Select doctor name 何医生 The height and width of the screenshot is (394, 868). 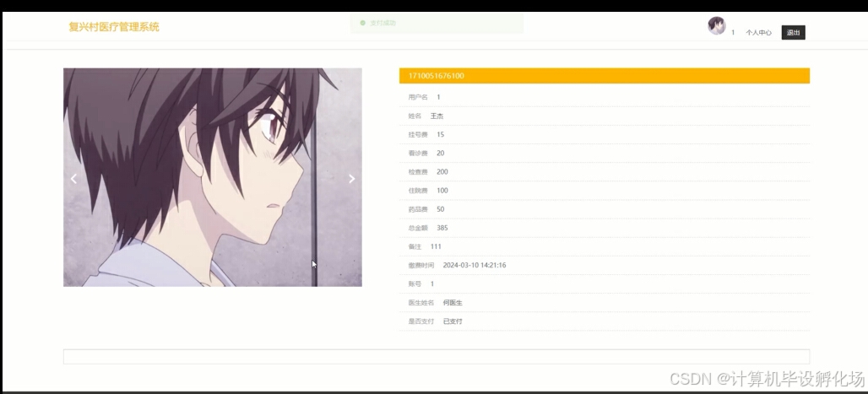pos(453,303)
